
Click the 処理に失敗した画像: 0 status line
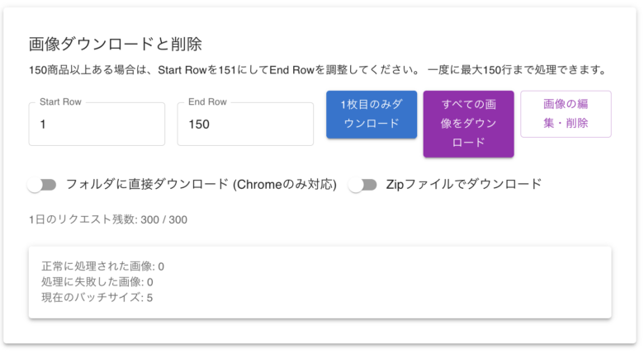97,282
